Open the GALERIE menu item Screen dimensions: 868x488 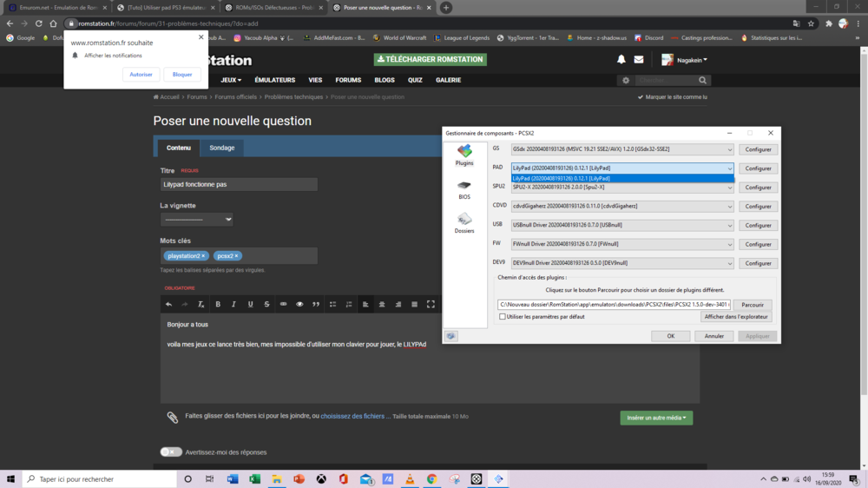[449, 80]
